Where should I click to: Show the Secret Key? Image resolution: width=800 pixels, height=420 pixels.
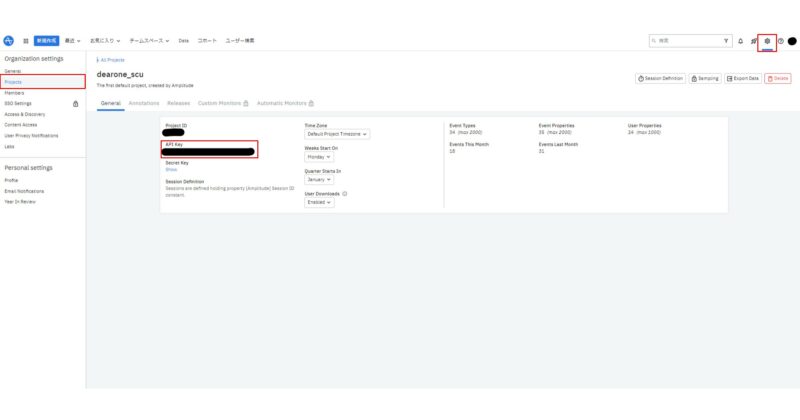tap(171, 170)
